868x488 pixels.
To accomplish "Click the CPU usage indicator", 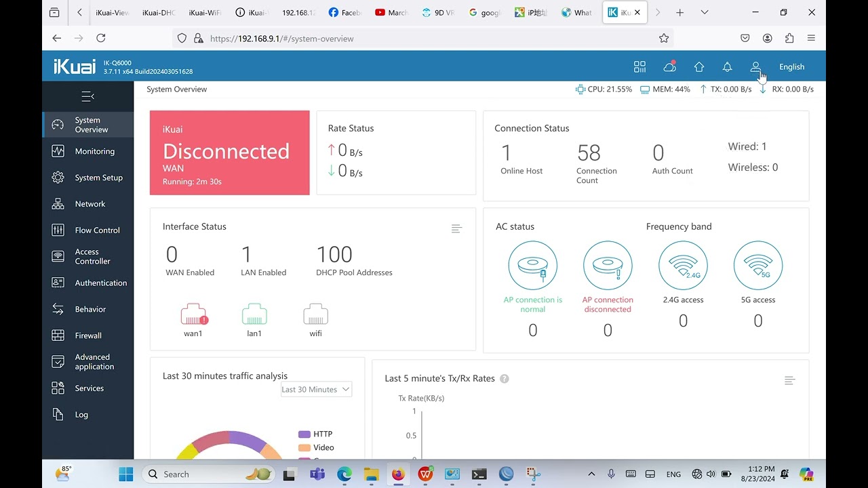I will point(604,89).
